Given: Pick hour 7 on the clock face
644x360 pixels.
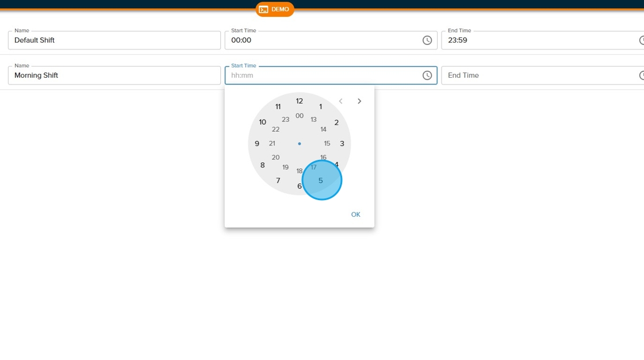Looking at the screenshot, I should (278, 181).
